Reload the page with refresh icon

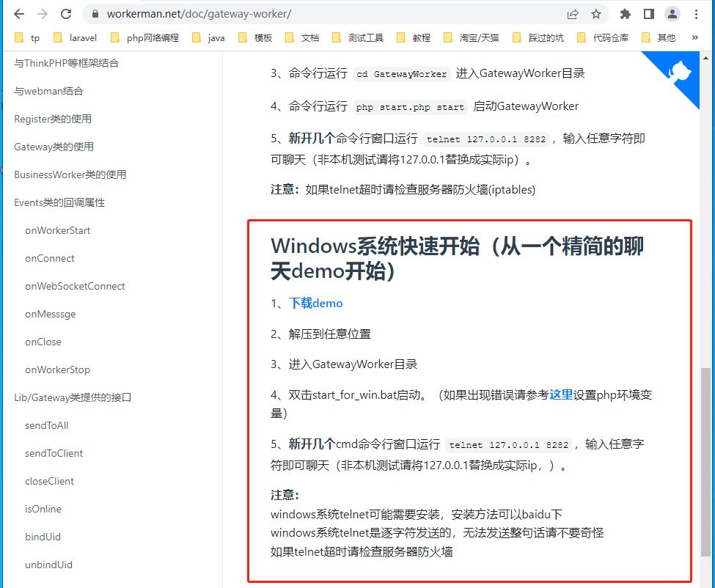(x=66, y=14)
